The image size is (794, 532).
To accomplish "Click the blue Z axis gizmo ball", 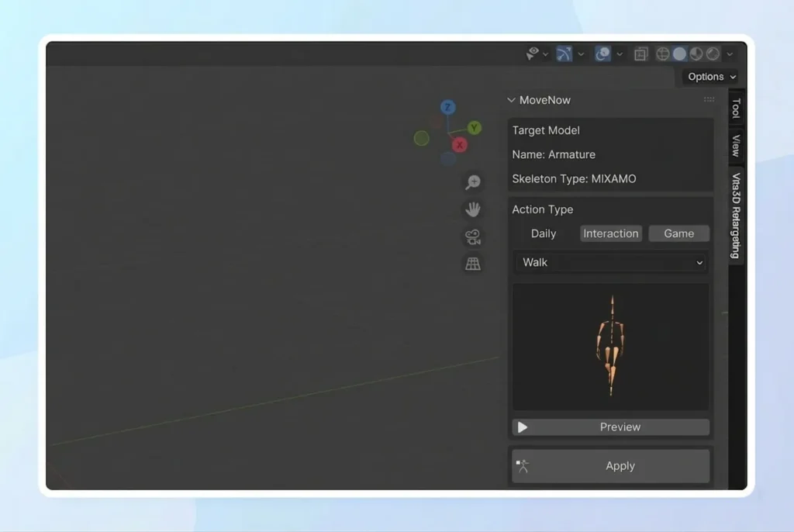I will [x=447, y=107].
